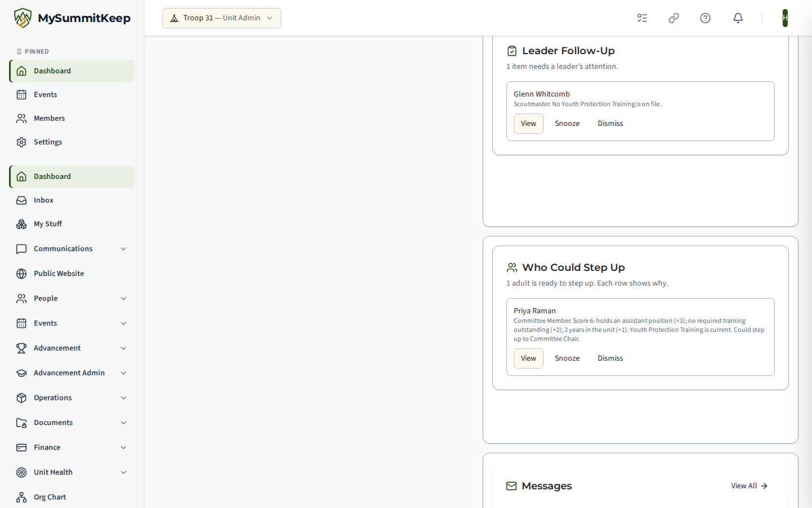Click the "Leader Follow-Up" heading
The height and width of the screenshot is (508, 812).
pos(568,51)
